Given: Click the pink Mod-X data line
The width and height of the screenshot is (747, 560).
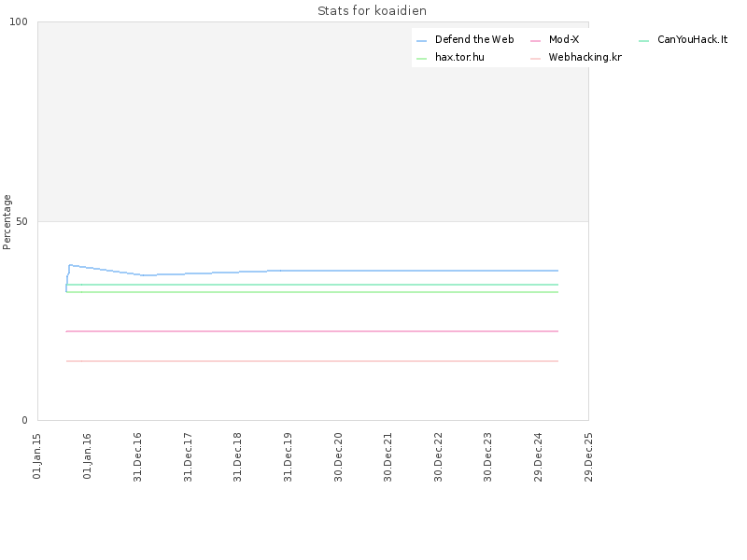Looking at the screenshot, I should tap(312, 331).
